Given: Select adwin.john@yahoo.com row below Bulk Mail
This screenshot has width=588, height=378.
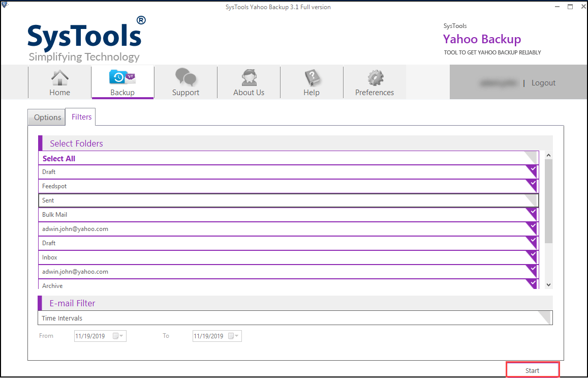Looking at the screenshot, I should click(288, 229).
